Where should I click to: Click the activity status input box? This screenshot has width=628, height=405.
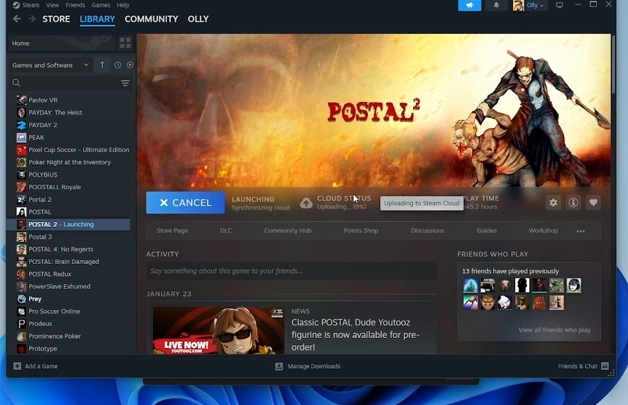point(292,271)
